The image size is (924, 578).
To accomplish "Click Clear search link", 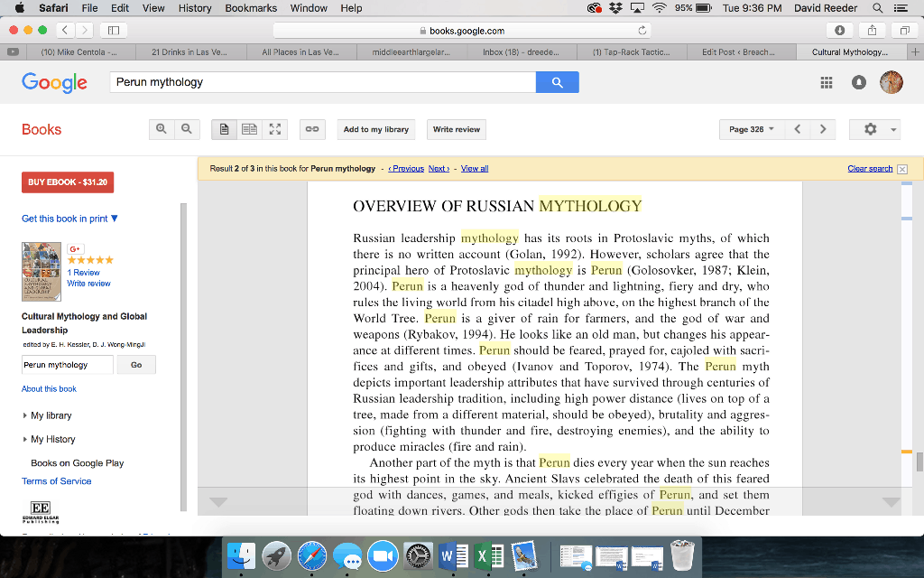I will 870,169.
